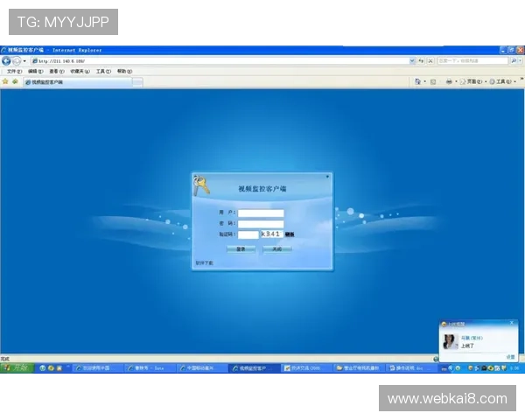Open the 编辑(E) menu
Image resolution: width=525 pixels, height=420 pixels.
coord(36,72)
